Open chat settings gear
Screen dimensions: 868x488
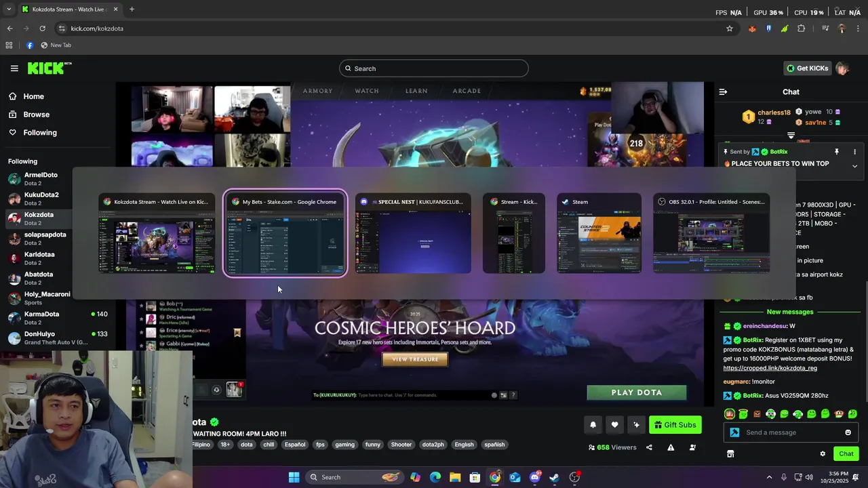pos(823,454)
